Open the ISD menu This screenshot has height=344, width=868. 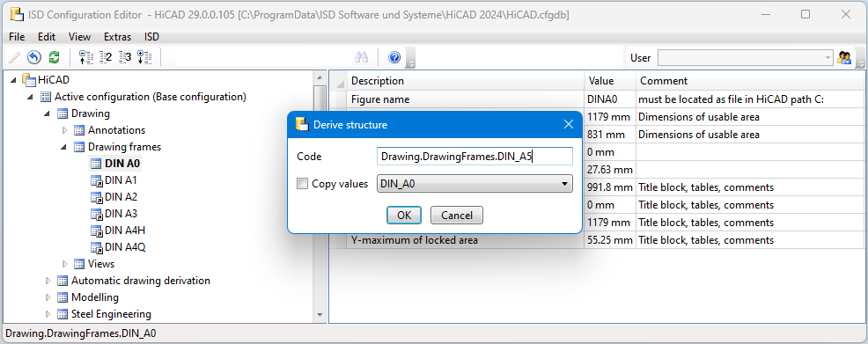(x=151, y=37)
